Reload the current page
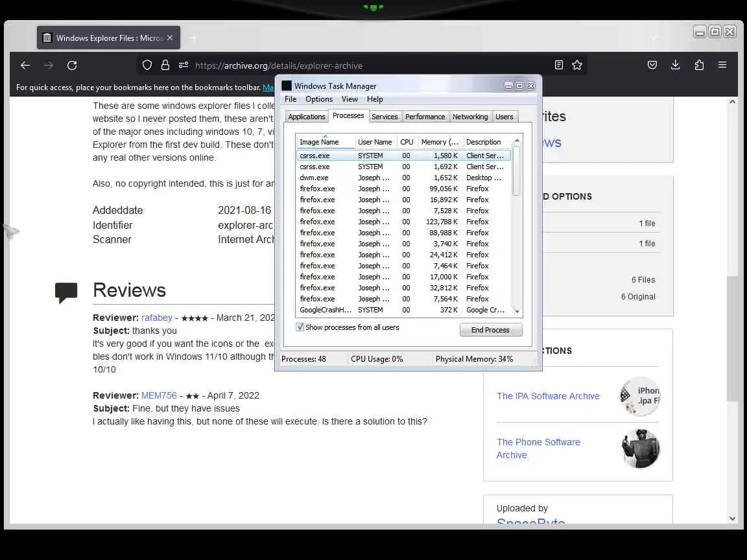Image resolution: width=747 pixels, height=560 pixels. (72, 65)
